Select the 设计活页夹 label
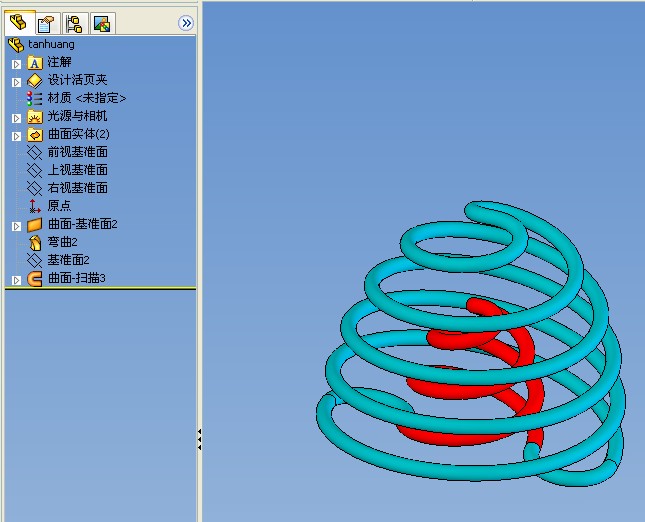This screenshot has width=645, height=522. 77,80
